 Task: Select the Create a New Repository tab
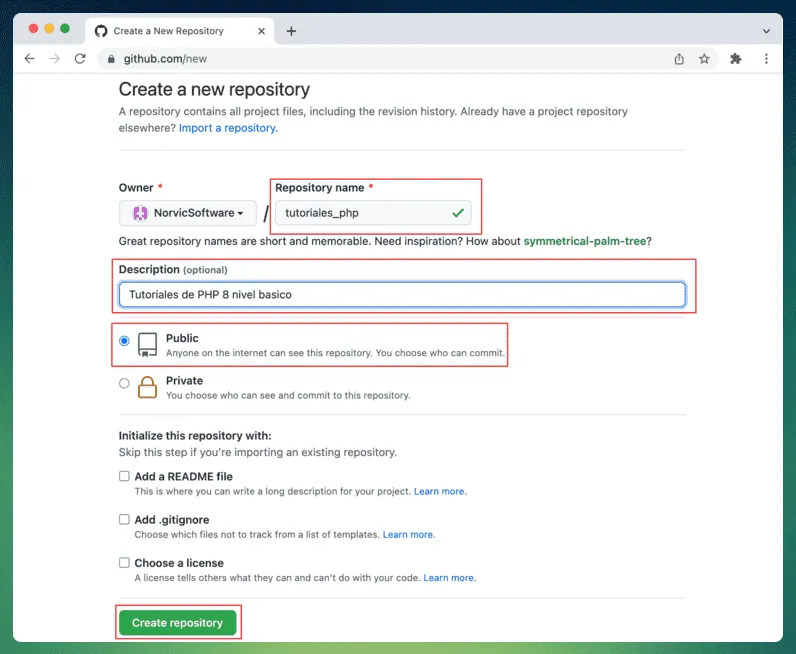pos(180,31)
